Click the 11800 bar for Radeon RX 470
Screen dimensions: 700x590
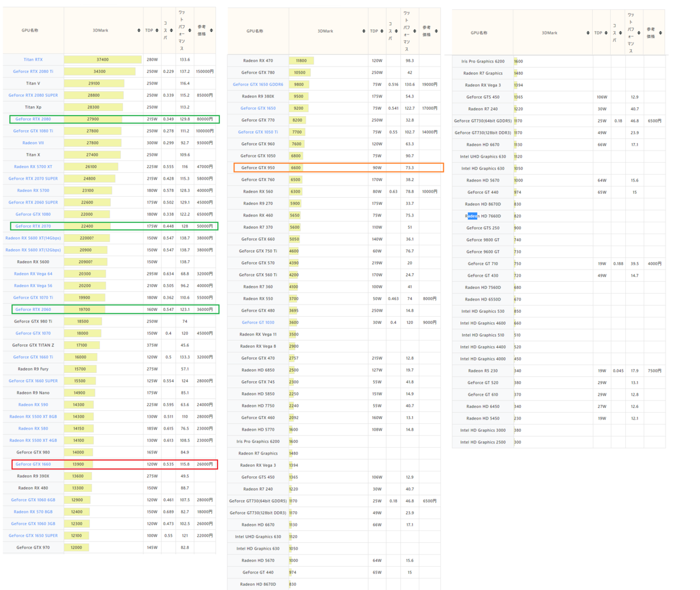point(302,61)
